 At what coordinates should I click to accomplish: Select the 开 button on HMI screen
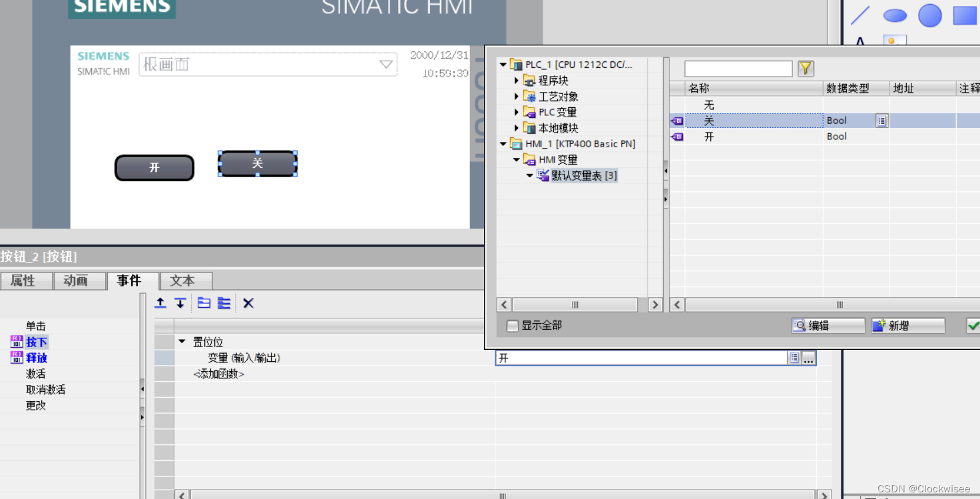154,168
